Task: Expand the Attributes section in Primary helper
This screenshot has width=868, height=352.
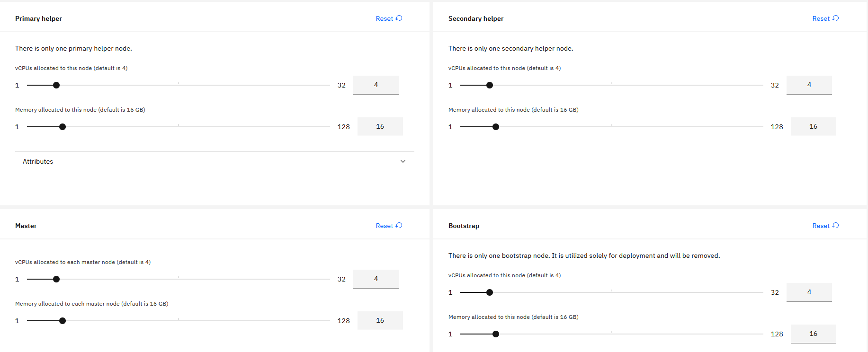Action: pyautogui.click(x=215, y=161)
